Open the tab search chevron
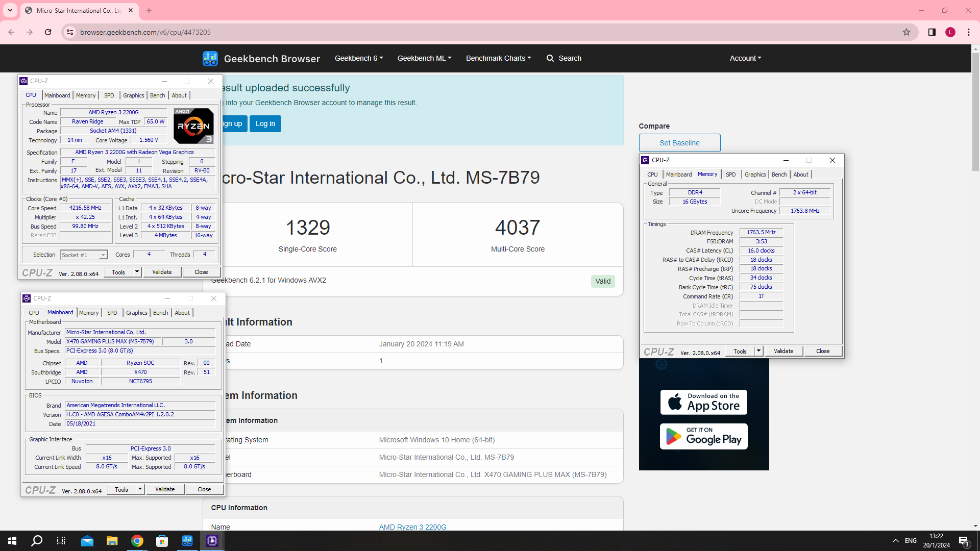 point(10,10)
